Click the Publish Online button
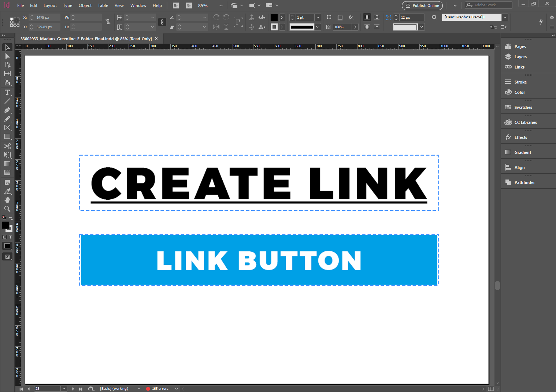 (422, 5)
